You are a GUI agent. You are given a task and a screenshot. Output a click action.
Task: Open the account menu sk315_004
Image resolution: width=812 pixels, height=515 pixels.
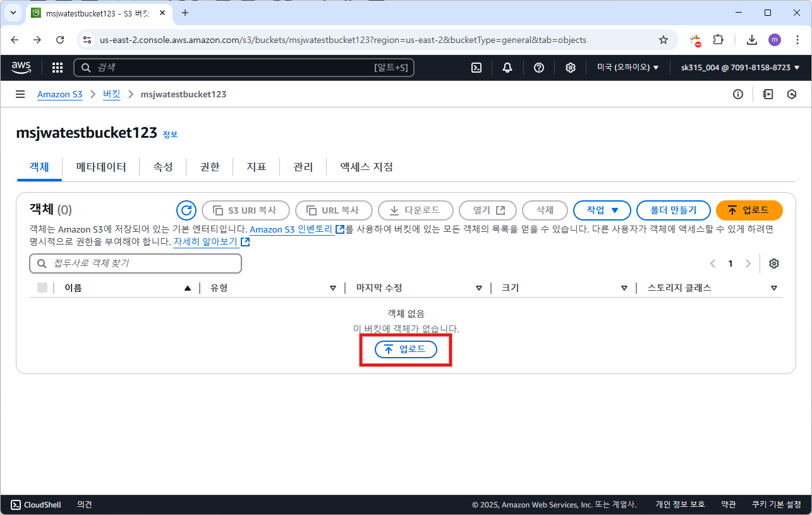pyautogui.click(x=740, y=68)
